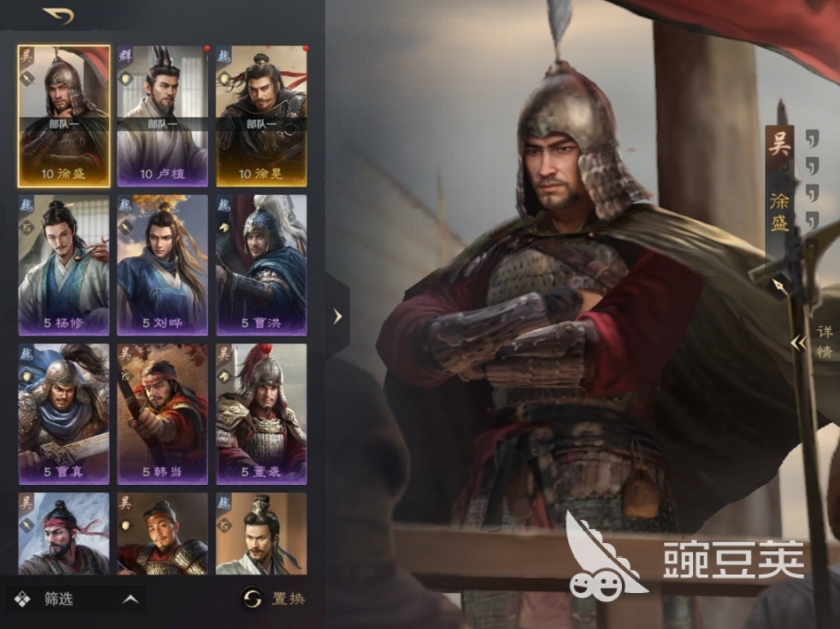840x629 pixels.
Task: Click the red notification dot on 徐晃's card
Action: (305, 49)
